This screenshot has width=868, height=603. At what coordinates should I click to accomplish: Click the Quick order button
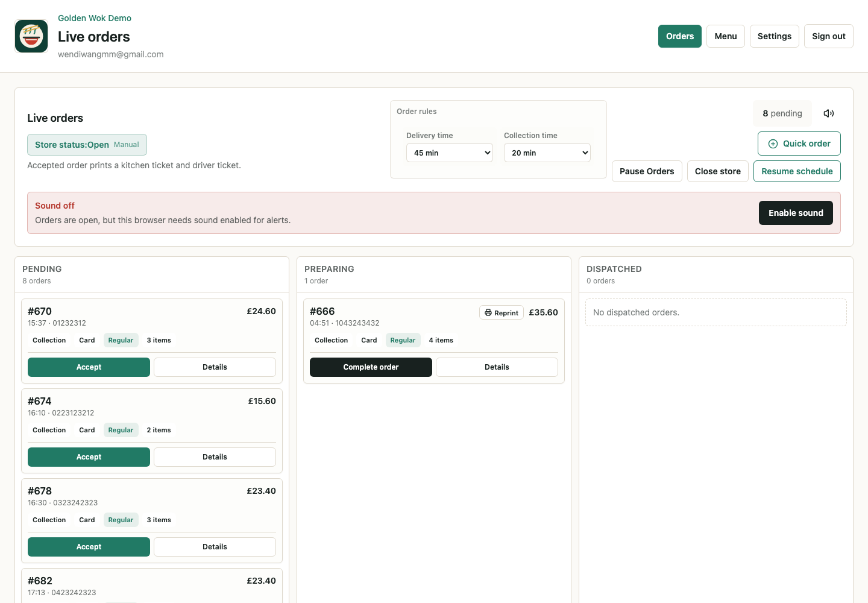tap(799, 144)
